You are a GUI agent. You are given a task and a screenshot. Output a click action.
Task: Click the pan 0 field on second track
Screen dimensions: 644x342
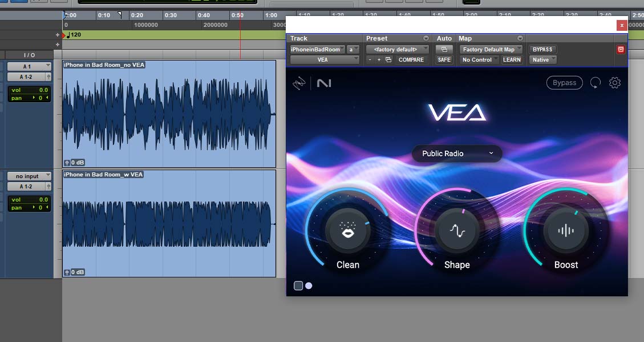30,208
